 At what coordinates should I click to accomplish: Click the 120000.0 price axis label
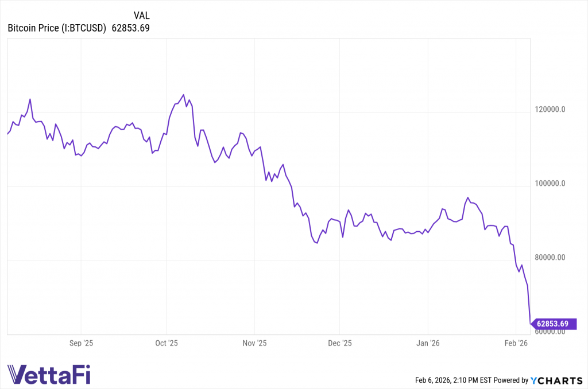pyautogui.click(x=550, y=109)
